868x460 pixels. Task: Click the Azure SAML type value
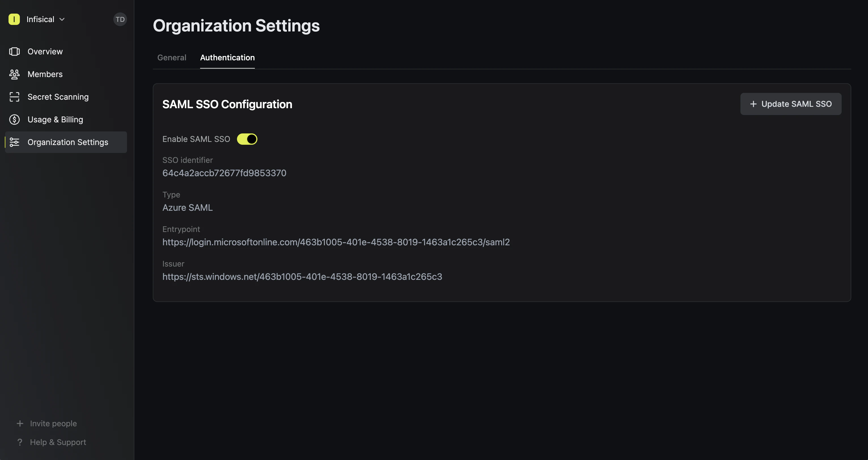tap(187, 208)
